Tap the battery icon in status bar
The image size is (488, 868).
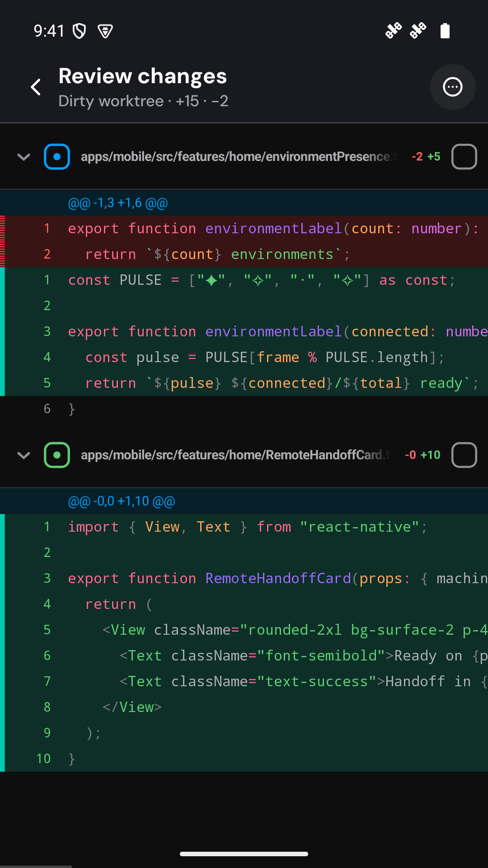445,31
